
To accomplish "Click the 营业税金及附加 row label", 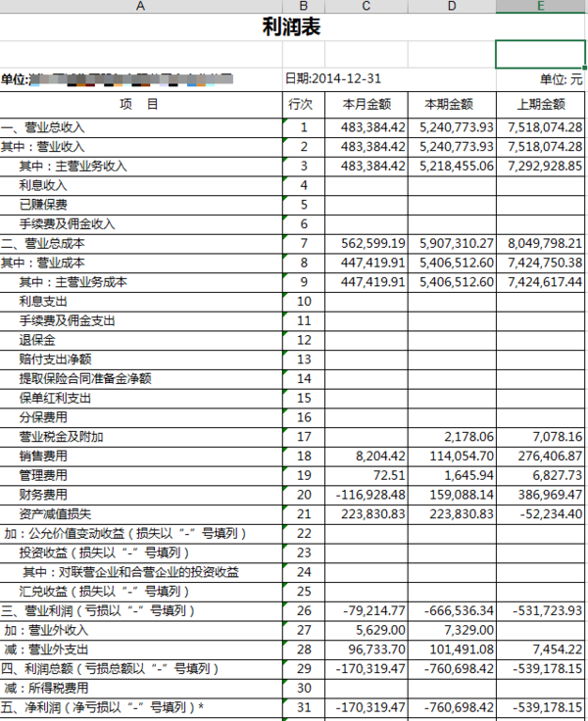I will coord(61,436).
